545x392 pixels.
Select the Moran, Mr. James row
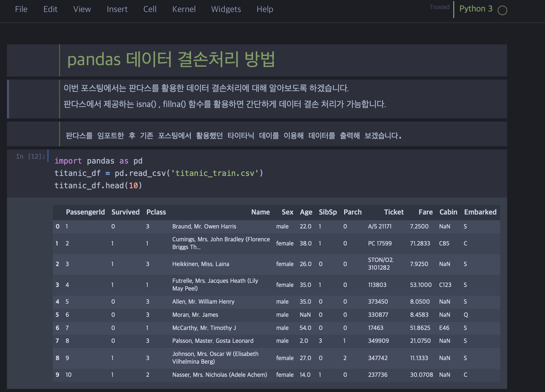click(x=195, y=315)
